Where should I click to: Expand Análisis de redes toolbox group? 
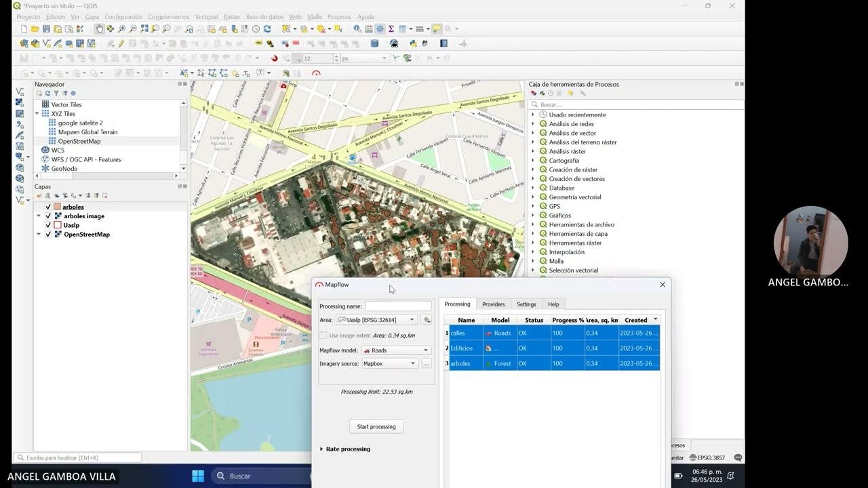[x=533, y=124]
